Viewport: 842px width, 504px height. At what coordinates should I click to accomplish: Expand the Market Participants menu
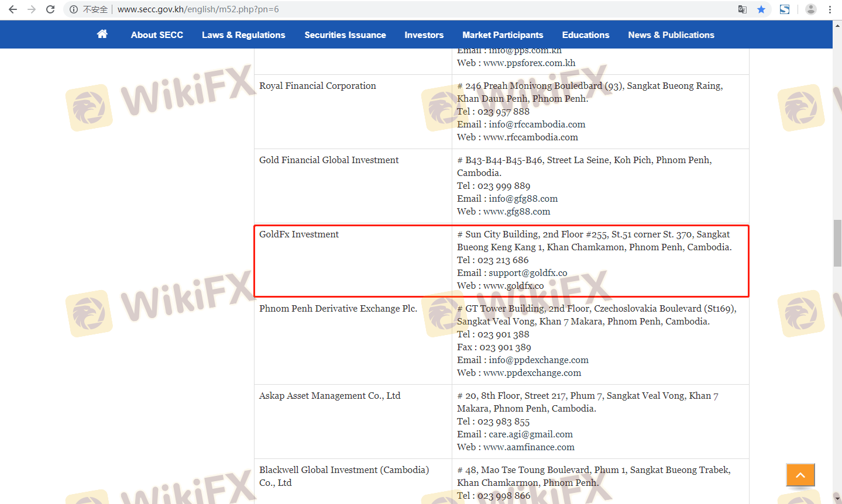coord(503,35)
